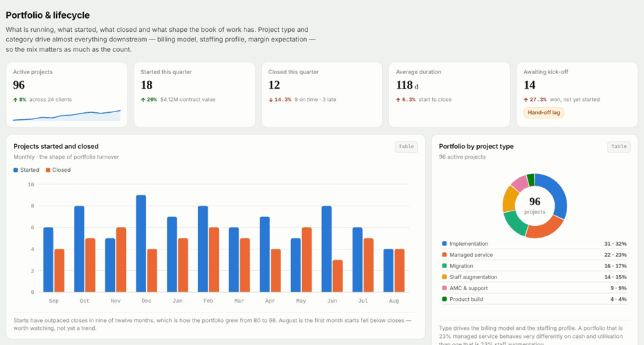Click the 31 · 32% value

[615, 244]
